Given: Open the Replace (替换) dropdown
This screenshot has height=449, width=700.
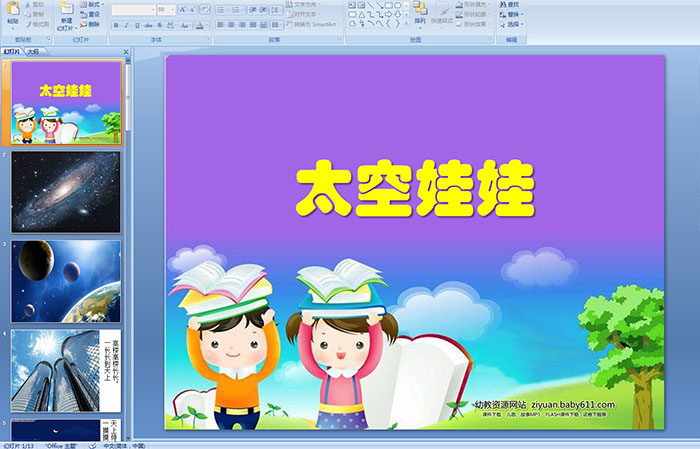Looking at the screenshot, I should coord(512,14).
